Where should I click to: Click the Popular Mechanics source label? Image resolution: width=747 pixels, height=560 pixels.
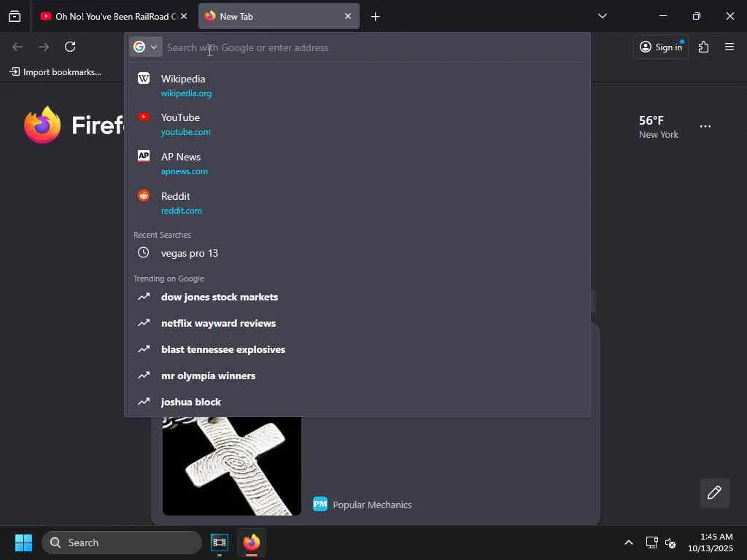coord(372,505)
